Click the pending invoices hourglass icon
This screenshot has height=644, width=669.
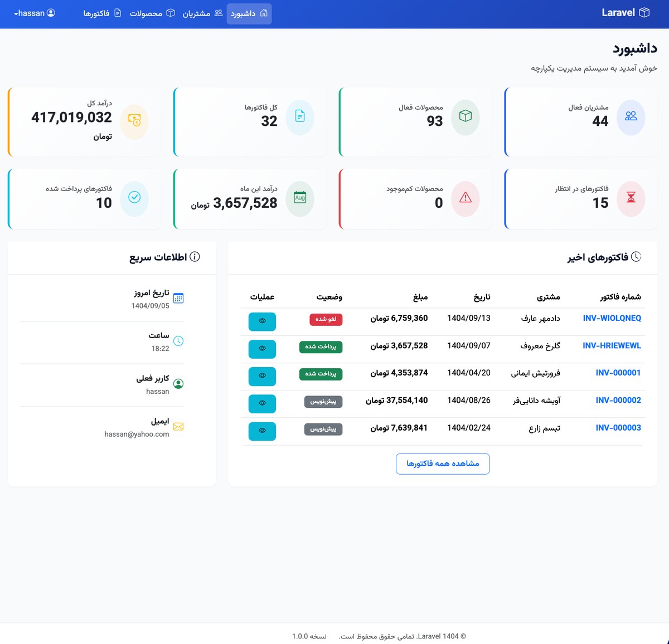[631, 199]
